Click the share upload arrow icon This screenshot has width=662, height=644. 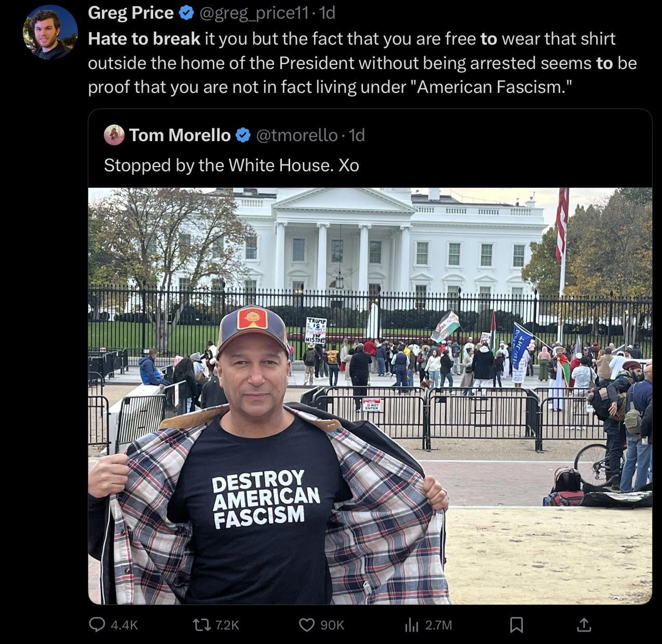pyautogui.click(x=584, y=625)
